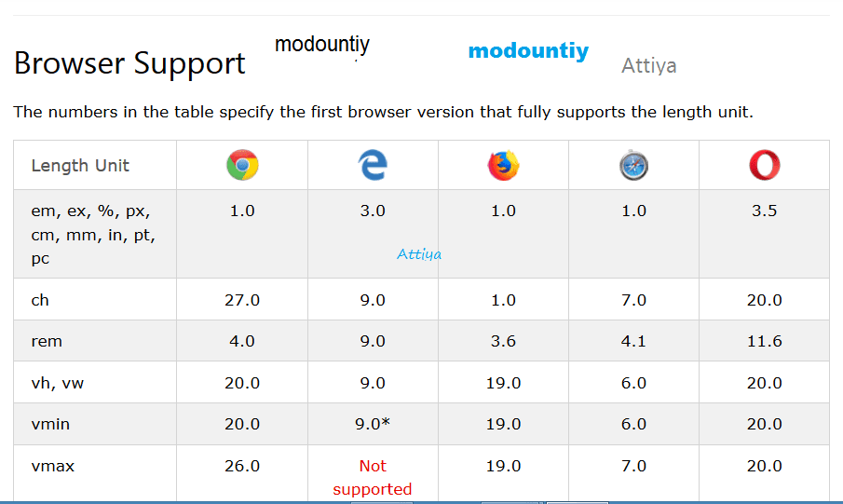Click the Google Chrome browser icon
This screenshot has height=504, width=843.
point(242,166)
